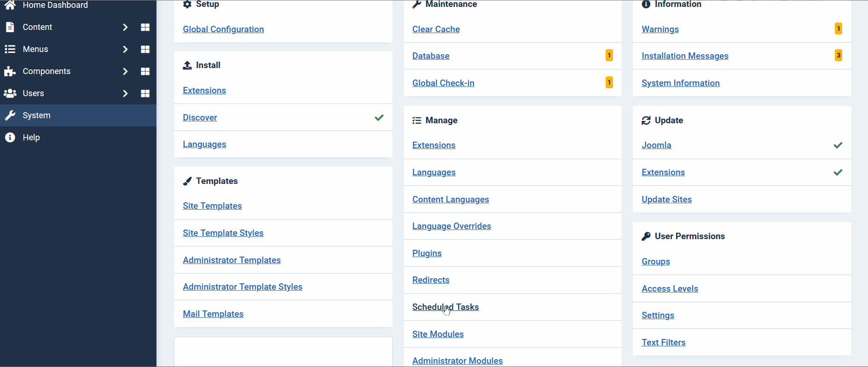The image size is (868, 367).
Task: Click the Update refresh icon
Action: point(646,120)
